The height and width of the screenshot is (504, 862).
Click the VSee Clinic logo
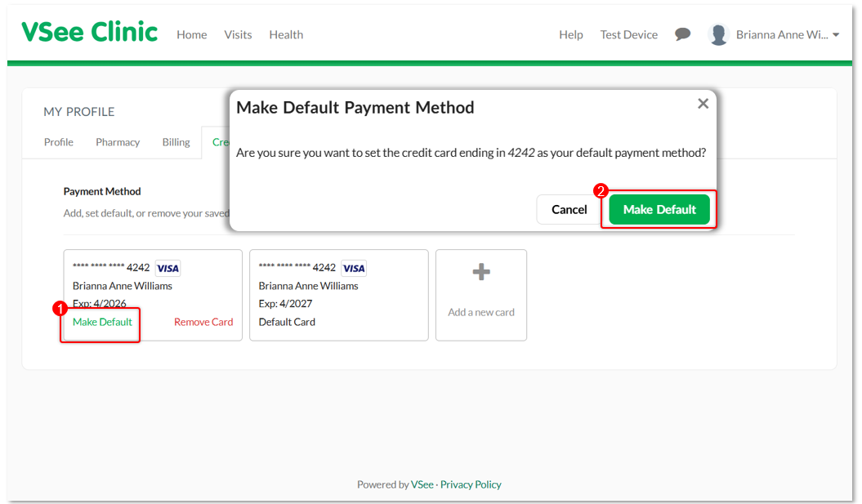coord(89,33)
